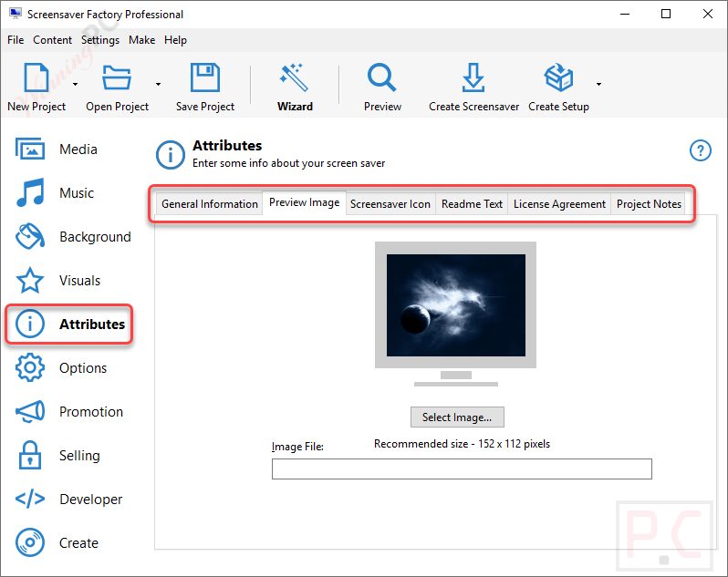Viewport: 728px width, 577px height.
Task: Click the Developer label in sidebar
Action: tap(91, 500)
